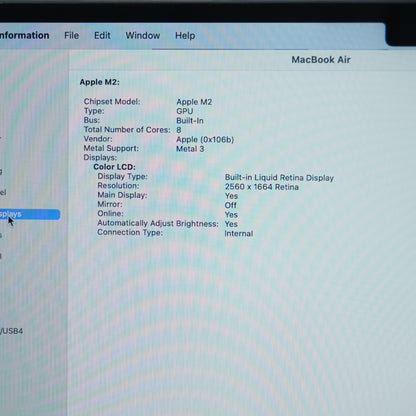Viewport: 416px width, 416px height.
Task: Click the Online value Yes
Action: 231,215
